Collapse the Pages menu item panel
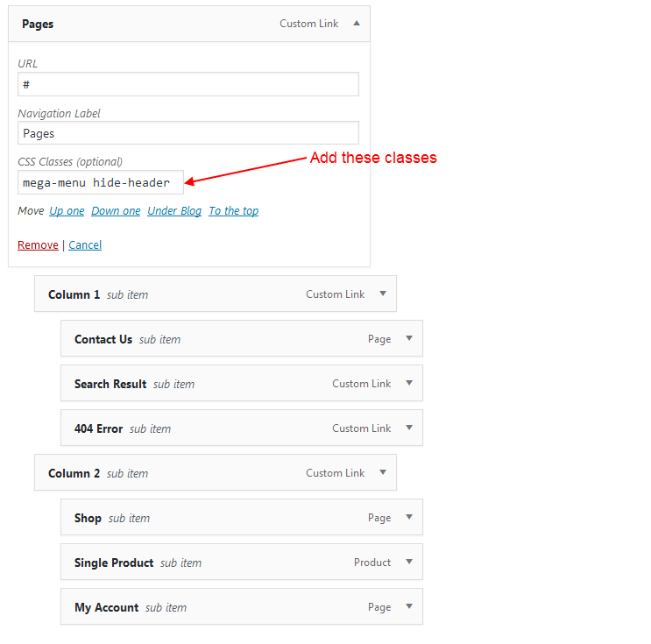The height and width of the screenshot is (644, 651). [357, 24]
